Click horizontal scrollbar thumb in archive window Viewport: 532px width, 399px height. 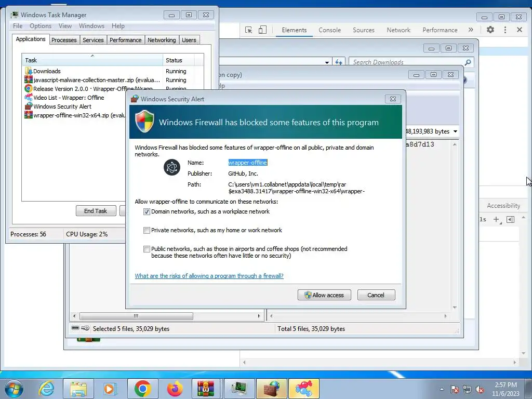[136, 316]
